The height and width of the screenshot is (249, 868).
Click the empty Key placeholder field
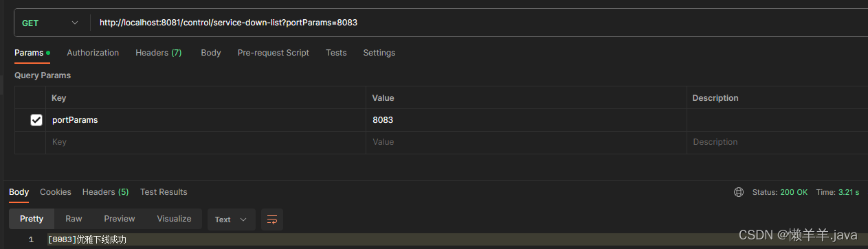click(x=205, y=142)
